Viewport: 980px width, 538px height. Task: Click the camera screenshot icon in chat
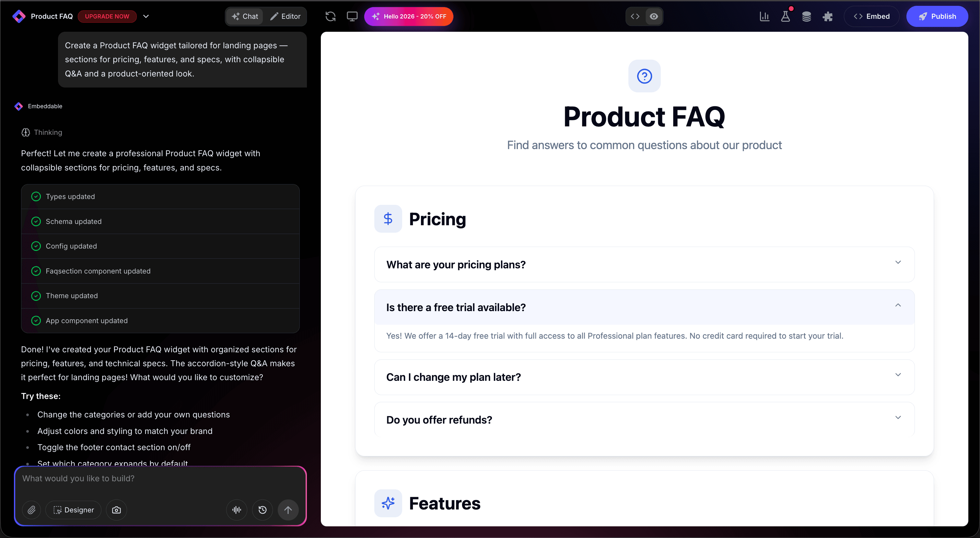116,510
